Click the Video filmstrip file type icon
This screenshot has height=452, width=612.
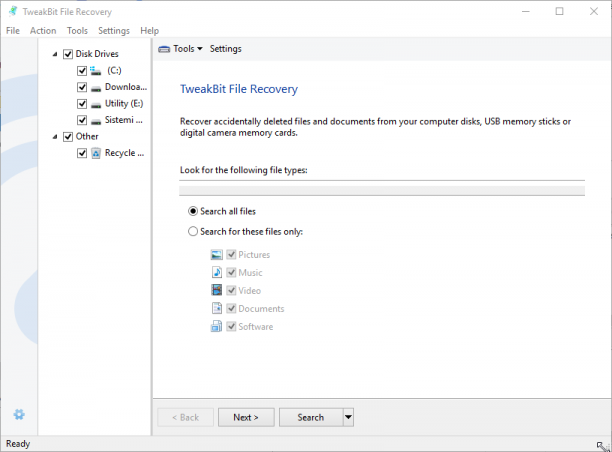pyautogui.click(x=217, y=290)
